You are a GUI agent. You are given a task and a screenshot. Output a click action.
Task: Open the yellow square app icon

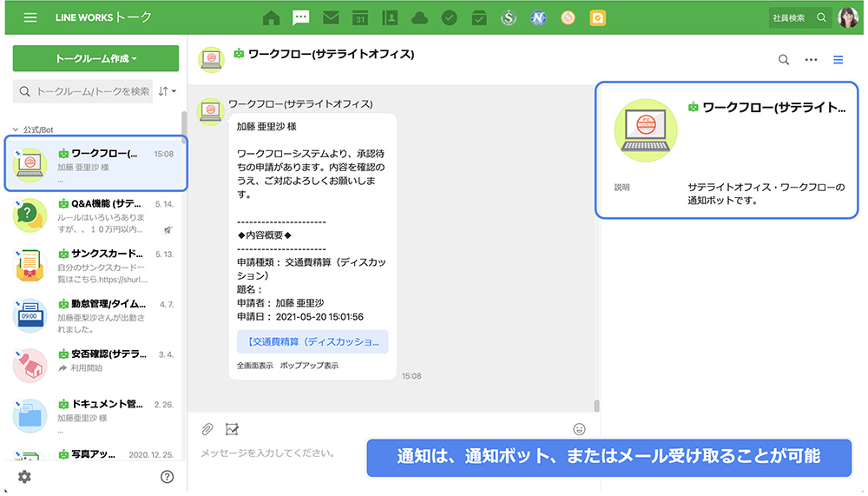[x=598, y=17]
